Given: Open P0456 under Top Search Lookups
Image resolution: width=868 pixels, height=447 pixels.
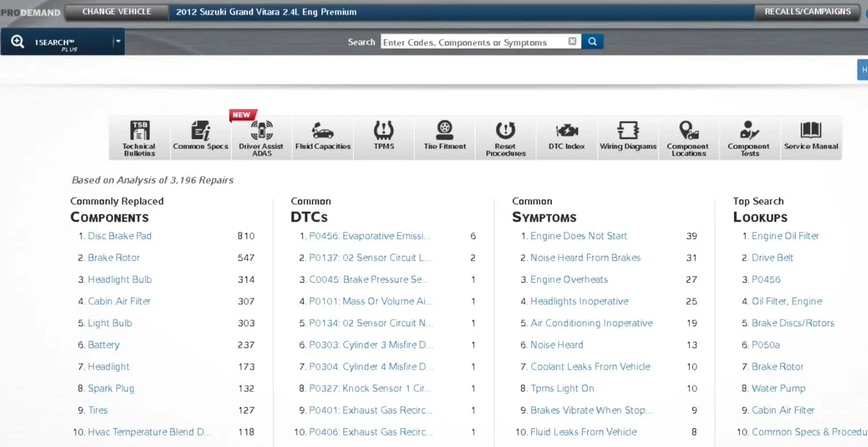Looking at the screenshot, I should point(766,279).
